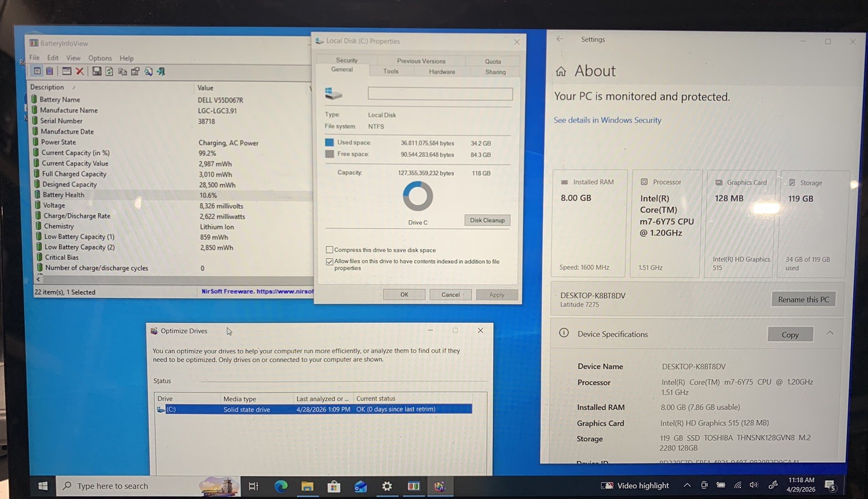Open Task View on the taskbar
868x499 pixels.
[x=253, y=486]
